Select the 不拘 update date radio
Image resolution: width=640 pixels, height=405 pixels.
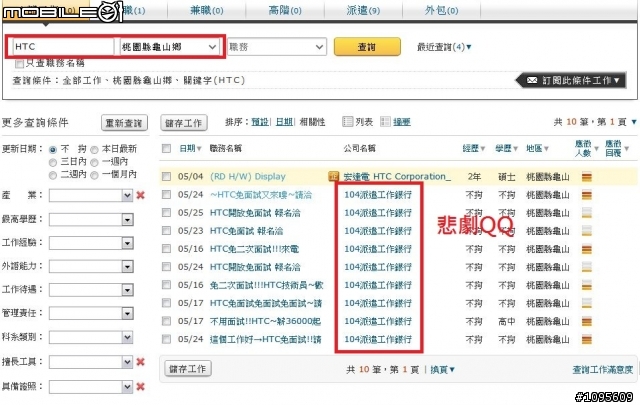click(53, 150)
